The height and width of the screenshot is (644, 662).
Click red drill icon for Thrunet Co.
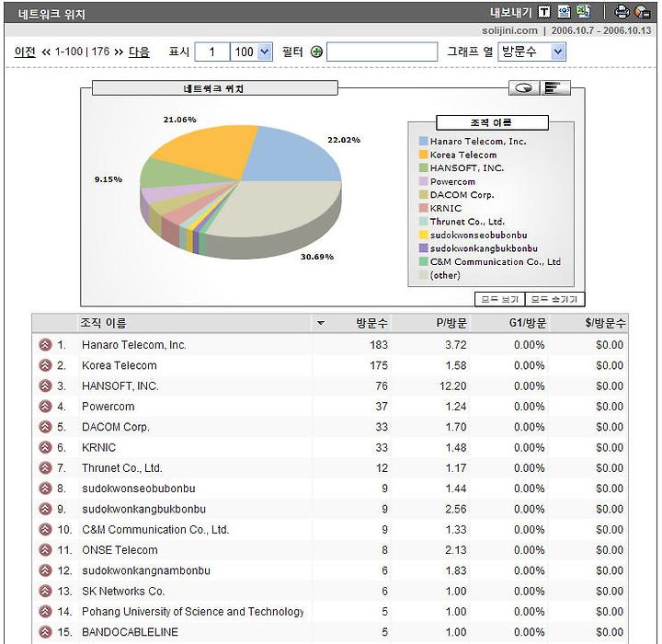[x=45, y=468]
